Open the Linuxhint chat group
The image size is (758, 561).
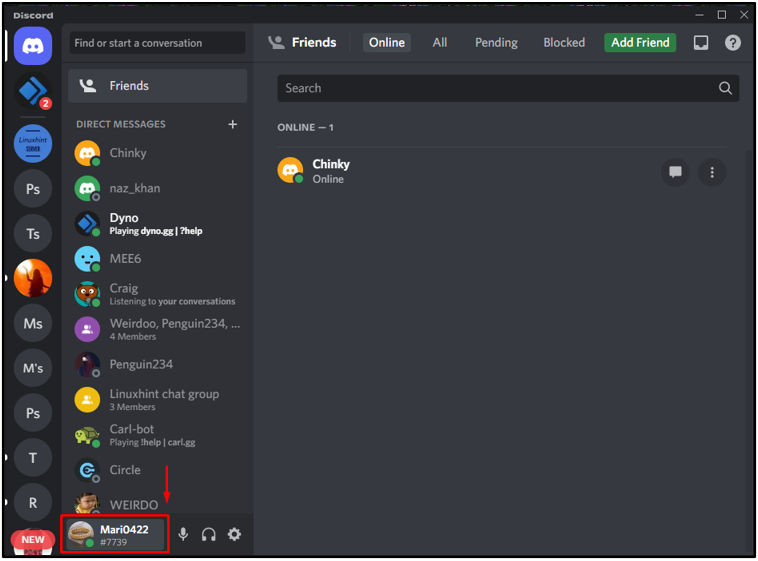click(158, 400)
